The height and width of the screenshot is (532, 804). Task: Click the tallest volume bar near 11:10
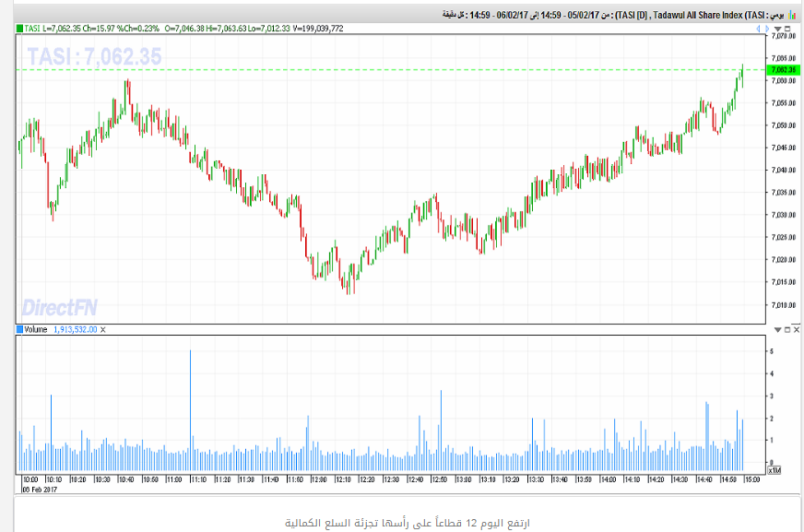(190, 410)
